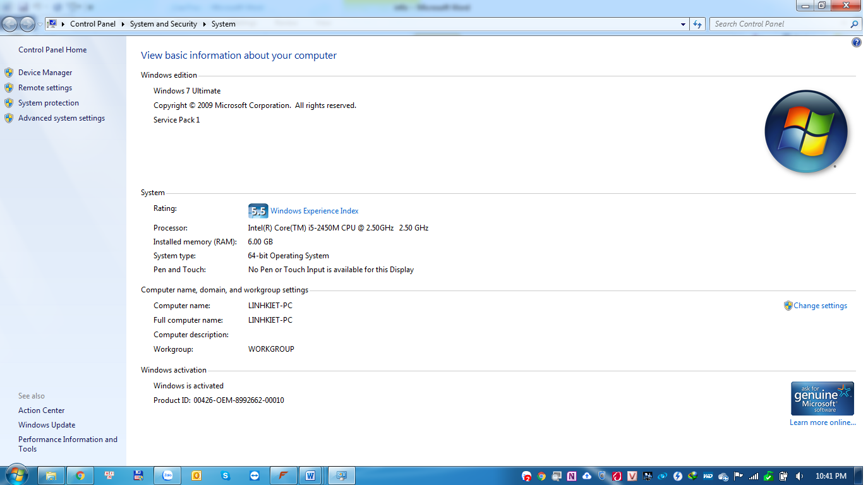Click the genuine Microsoft software badge
This screenshot has height=485, width=868.
click(822, 398)
